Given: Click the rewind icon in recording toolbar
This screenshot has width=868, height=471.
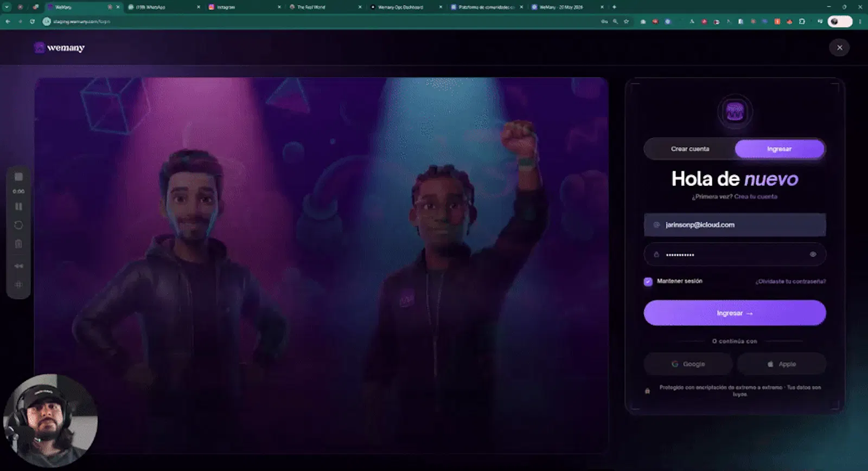Looking at the screenshot, I should coord(18,266).
